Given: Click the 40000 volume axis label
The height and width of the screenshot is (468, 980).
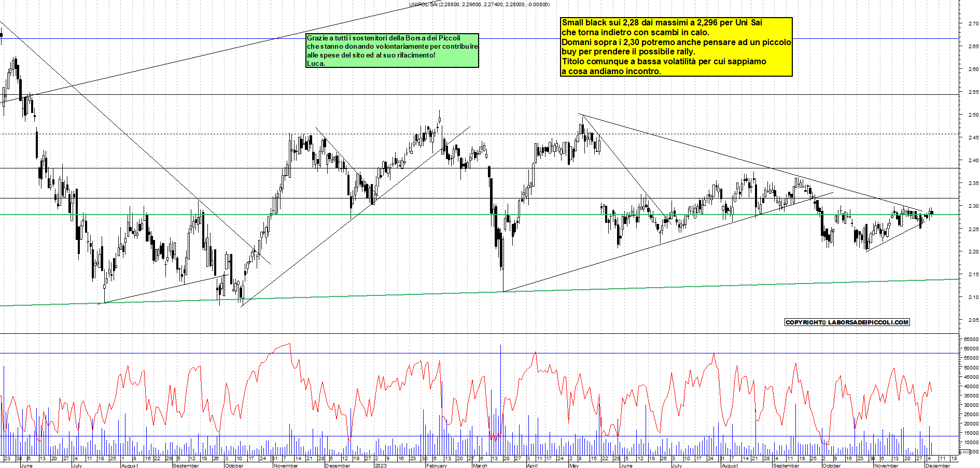Looking at the screenshot, I should pos(971,386).
